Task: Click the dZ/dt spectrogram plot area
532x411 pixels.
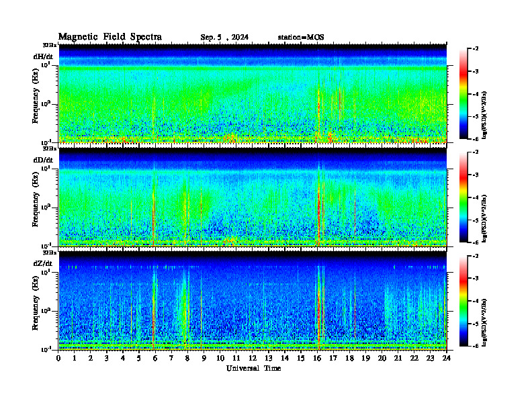Action: 253,301
